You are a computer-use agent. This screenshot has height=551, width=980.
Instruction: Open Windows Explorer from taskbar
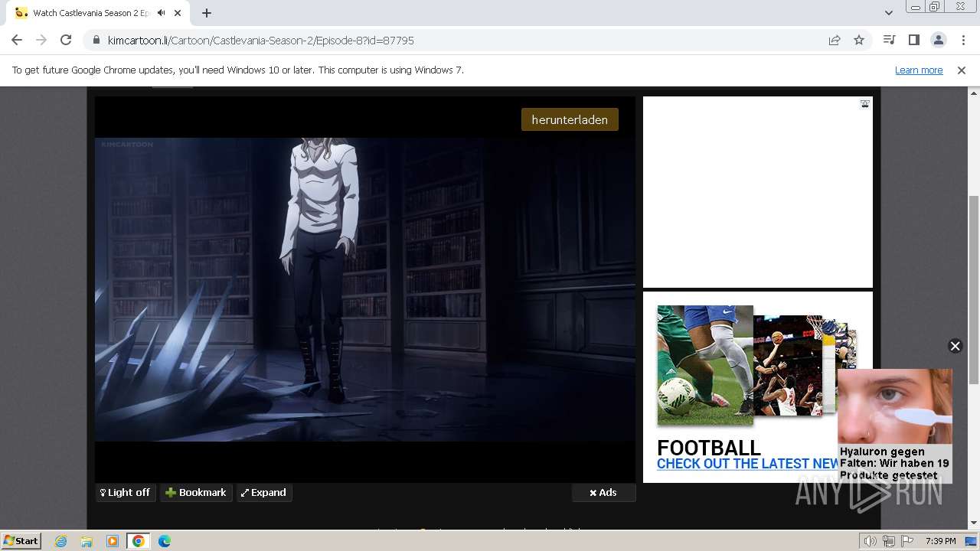click(87, 541)
